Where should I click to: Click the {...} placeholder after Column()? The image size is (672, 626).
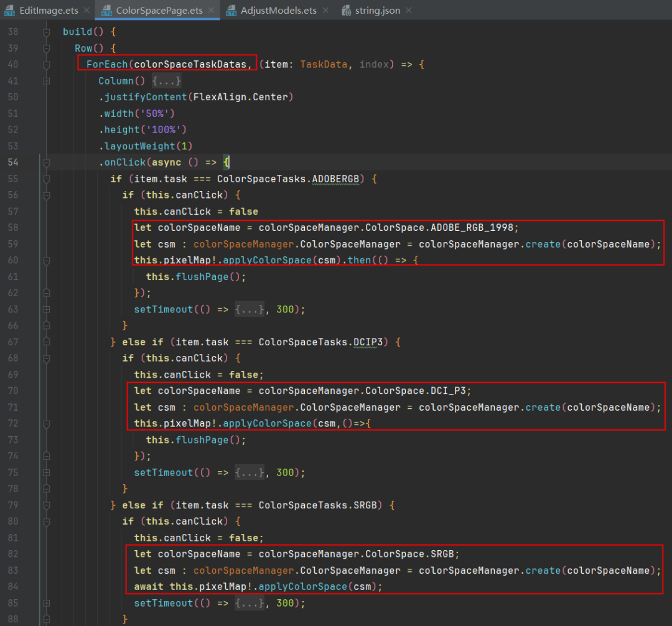pyautogui.click(x=167, y=81)
